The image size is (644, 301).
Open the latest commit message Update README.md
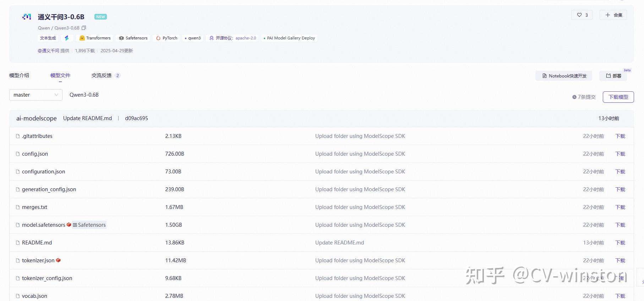[x=87, y=118]
